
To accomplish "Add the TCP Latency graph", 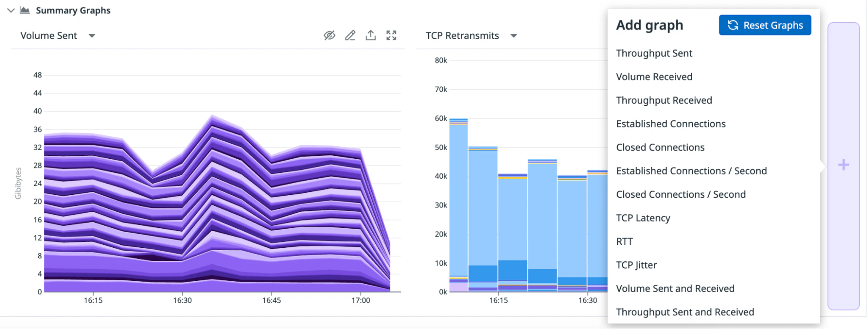I will point(643,218).
